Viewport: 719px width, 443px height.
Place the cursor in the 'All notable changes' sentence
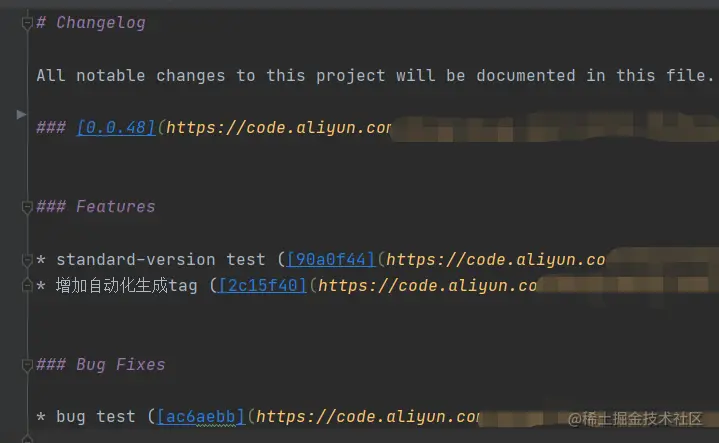pyautogui.click(x=375, y=75)
